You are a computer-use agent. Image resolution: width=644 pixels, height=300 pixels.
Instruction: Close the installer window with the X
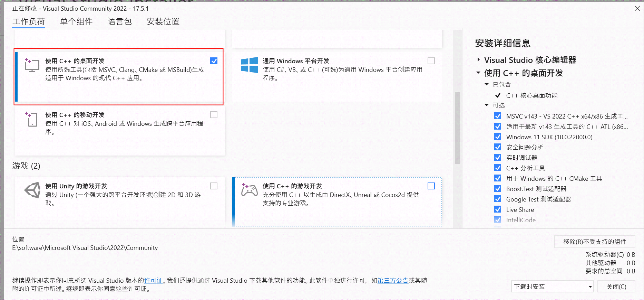[x=637, y=8]
